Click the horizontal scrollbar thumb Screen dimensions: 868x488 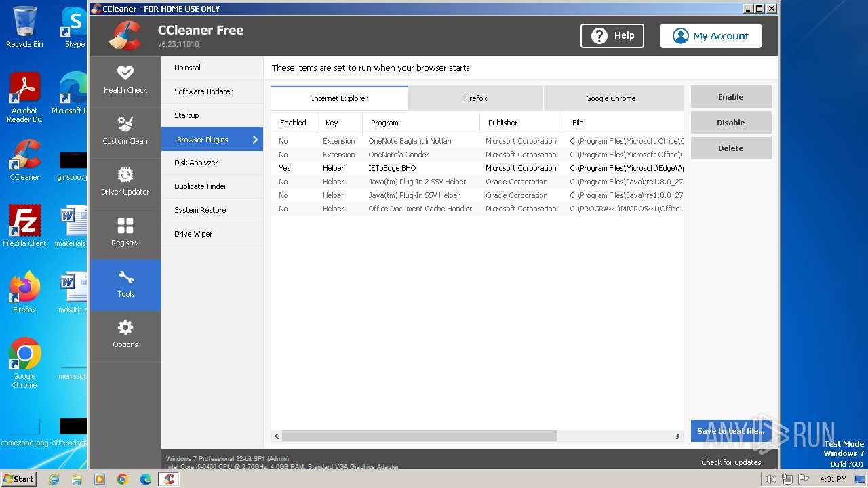419,436
